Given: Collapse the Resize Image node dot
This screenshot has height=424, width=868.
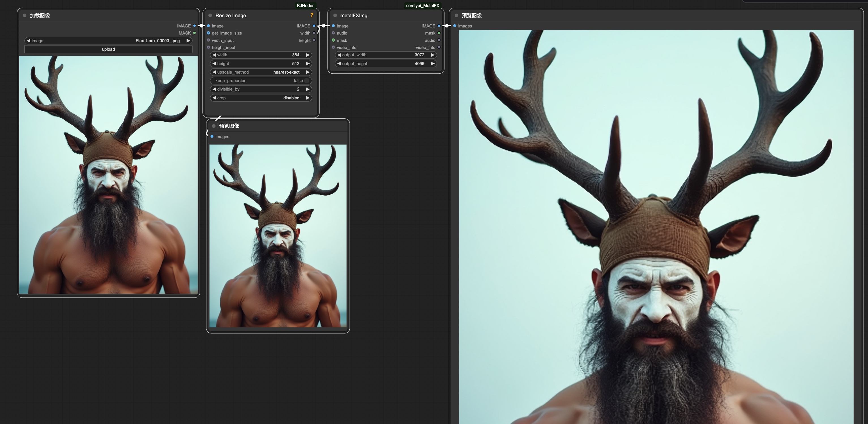Looking at the screenshot, I should 210,16.
